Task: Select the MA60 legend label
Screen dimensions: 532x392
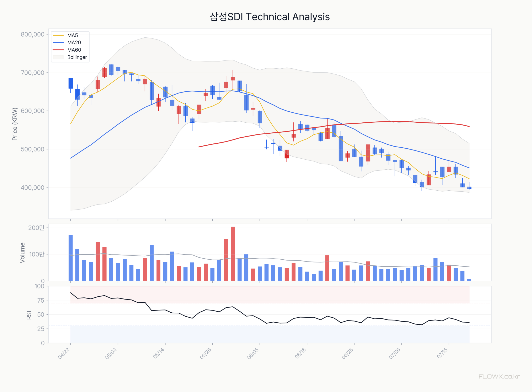Action: pyautogui.click(x=74, y=50)
